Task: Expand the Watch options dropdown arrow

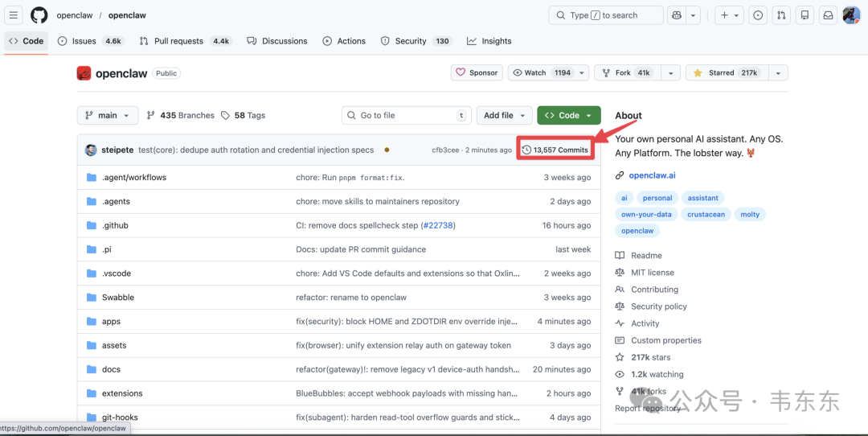Action: (x=582, y=72)
